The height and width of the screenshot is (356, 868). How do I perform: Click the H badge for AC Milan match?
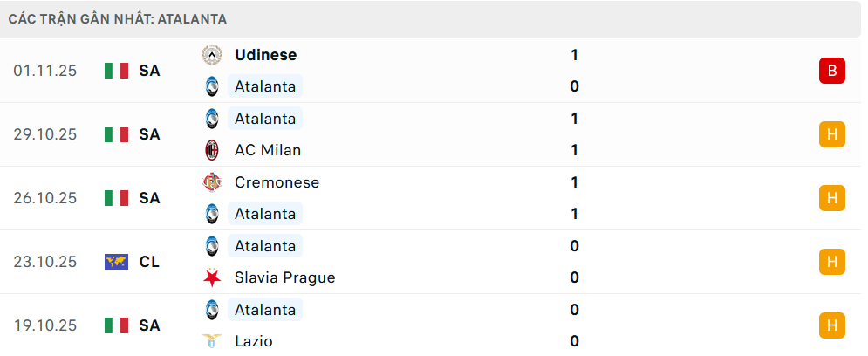[831, 134]
